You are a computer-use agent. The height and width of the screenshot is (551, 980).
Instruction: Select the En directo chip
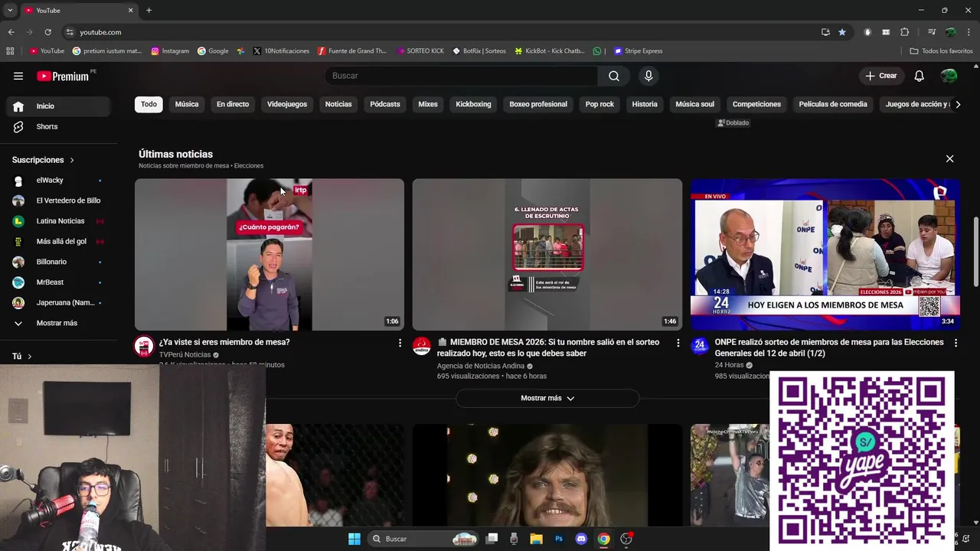click(233, 104)
